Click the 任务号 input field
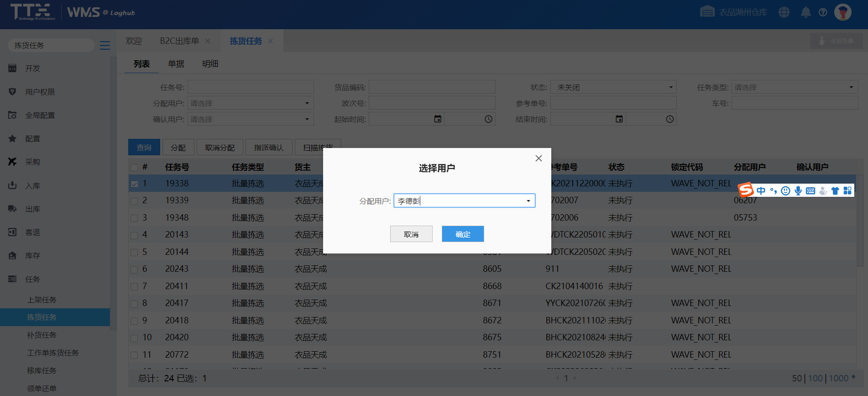This screenshot has width=868, height=396. point(251,87)
